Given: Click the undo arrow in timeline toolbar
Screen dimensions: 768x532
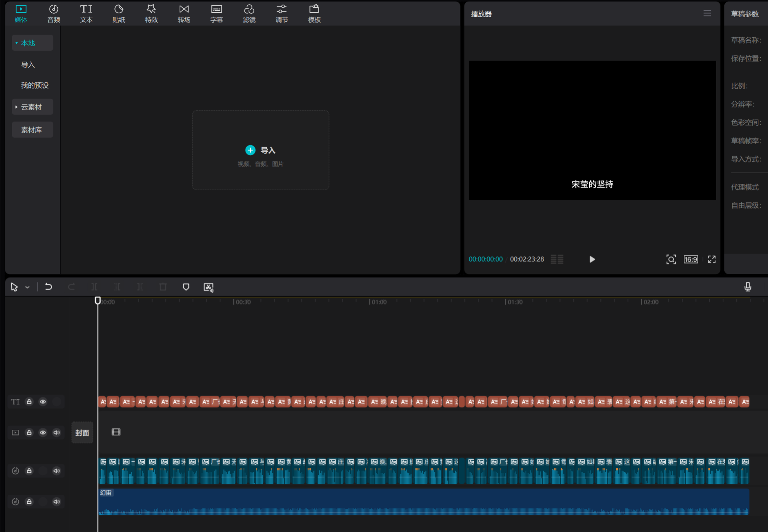Looking at the screenshot, I should tap(48, 287).
